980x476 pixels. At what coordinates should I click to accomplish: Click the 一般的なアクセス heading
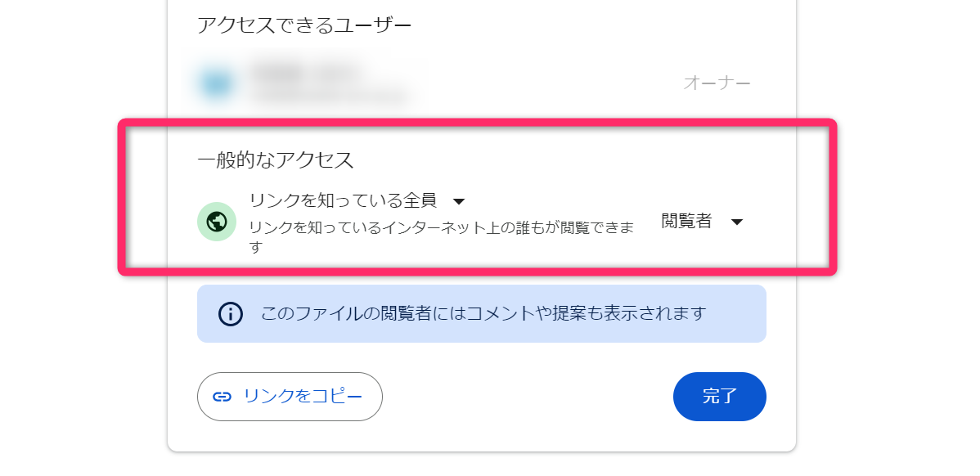(x=276, y=160)
